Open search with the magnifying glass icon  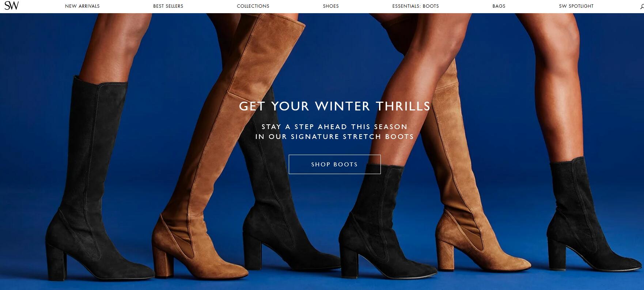pos(642,7)
